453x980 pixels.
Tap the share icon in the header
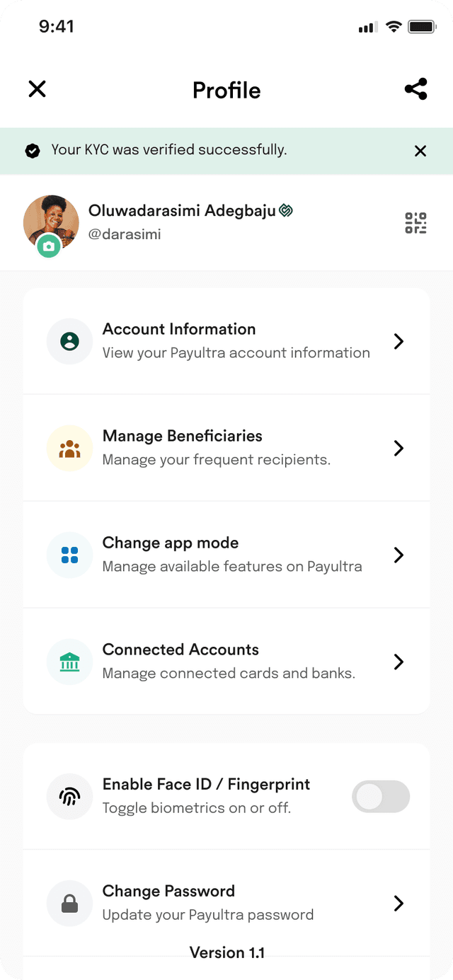(x=415, y=89)
